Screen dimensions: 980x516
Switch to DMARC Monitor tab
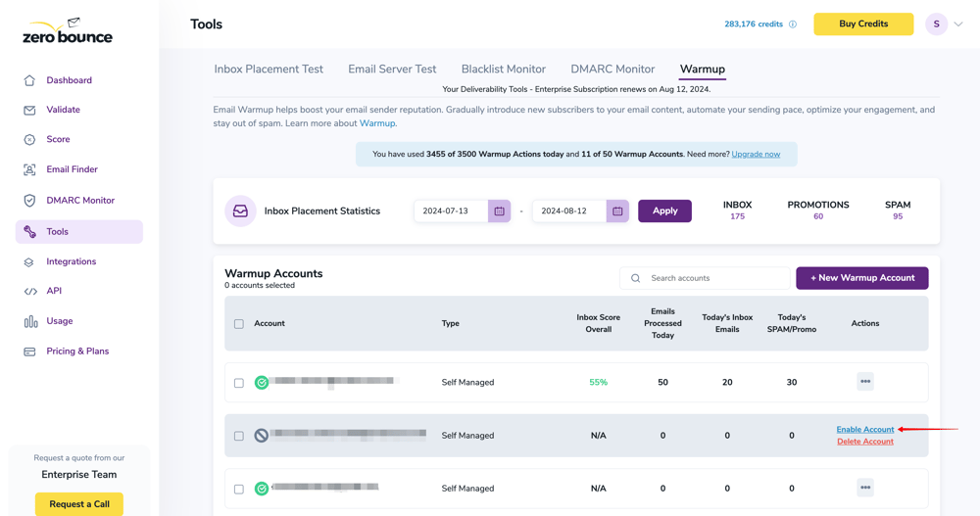(612, 70)
